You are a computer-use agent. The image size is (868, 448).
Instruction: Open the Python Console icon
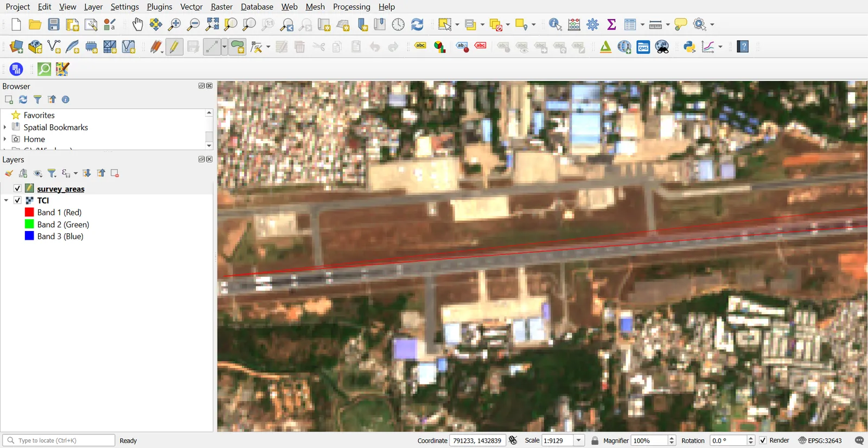pyautogui.click(x=690, y=47)
